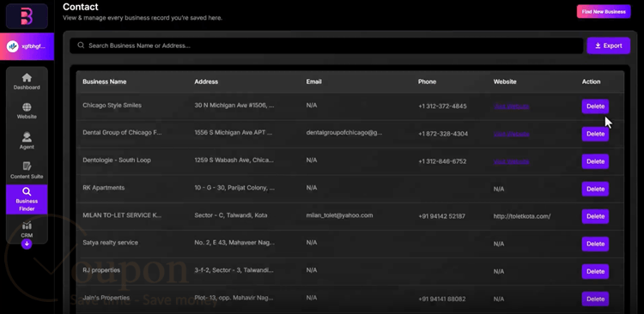
Task: Click the Website column header
Action: (x=505, y=82)
